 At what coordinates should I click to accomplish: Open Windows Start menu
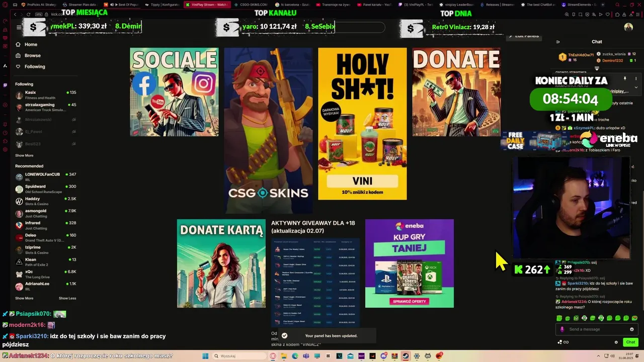(x=205, y=356)
